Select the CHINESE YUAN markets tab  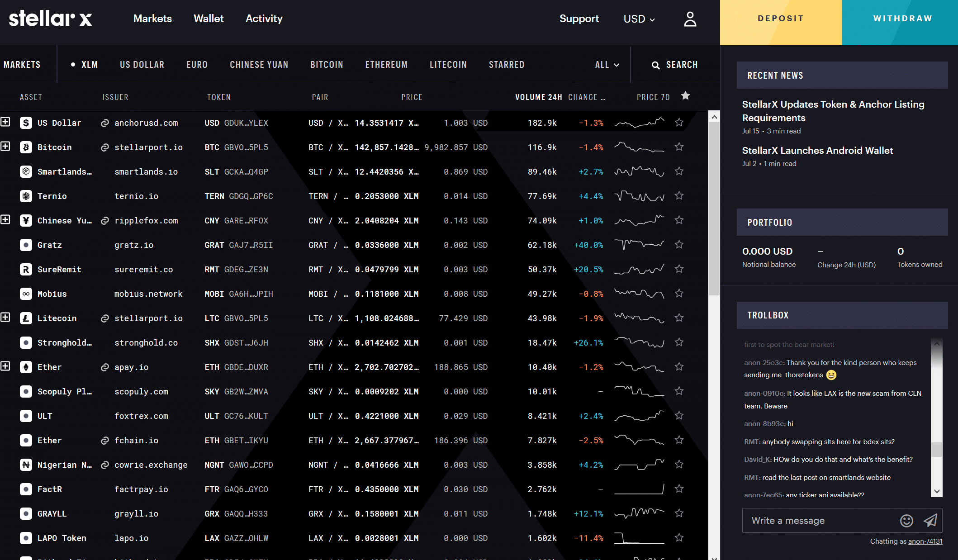259,65
